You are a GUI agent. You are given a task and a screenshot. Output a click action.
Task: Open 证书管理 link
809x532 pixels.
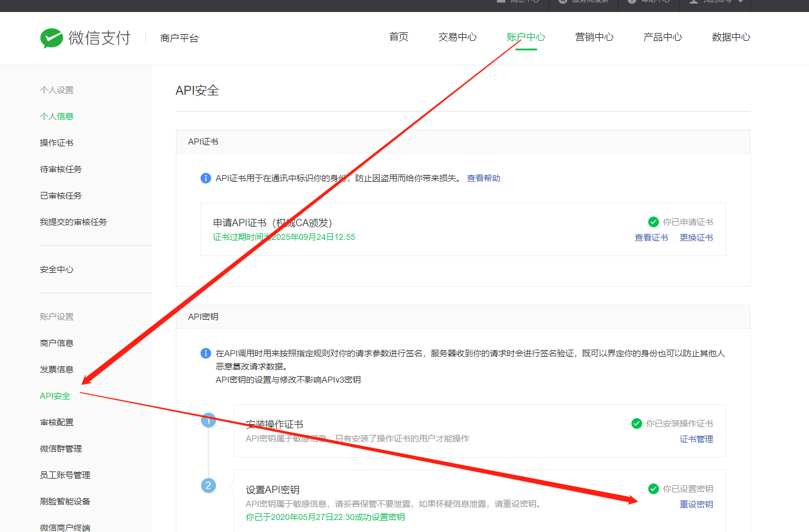pyautogui.click(x=696, y=439)
